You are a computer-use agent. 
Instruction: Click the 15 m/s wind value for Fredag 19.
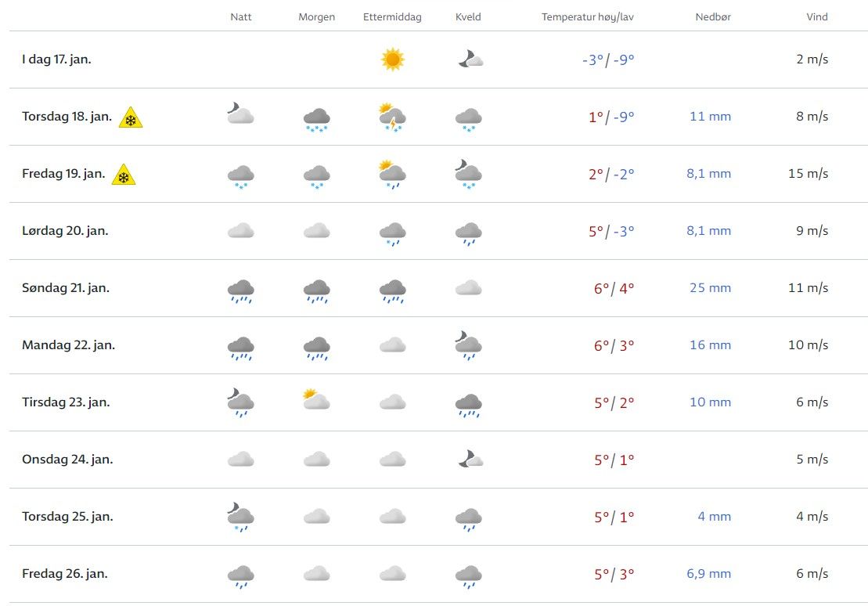[x=808, y=174]
